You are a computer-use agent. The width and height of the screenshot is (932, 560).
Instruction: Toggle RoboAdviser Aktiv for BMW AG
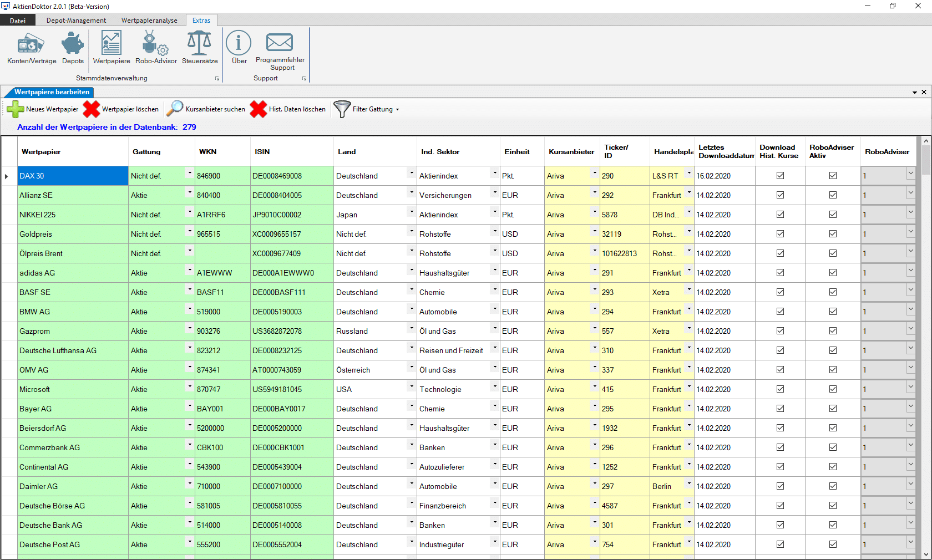click(833, 312)
